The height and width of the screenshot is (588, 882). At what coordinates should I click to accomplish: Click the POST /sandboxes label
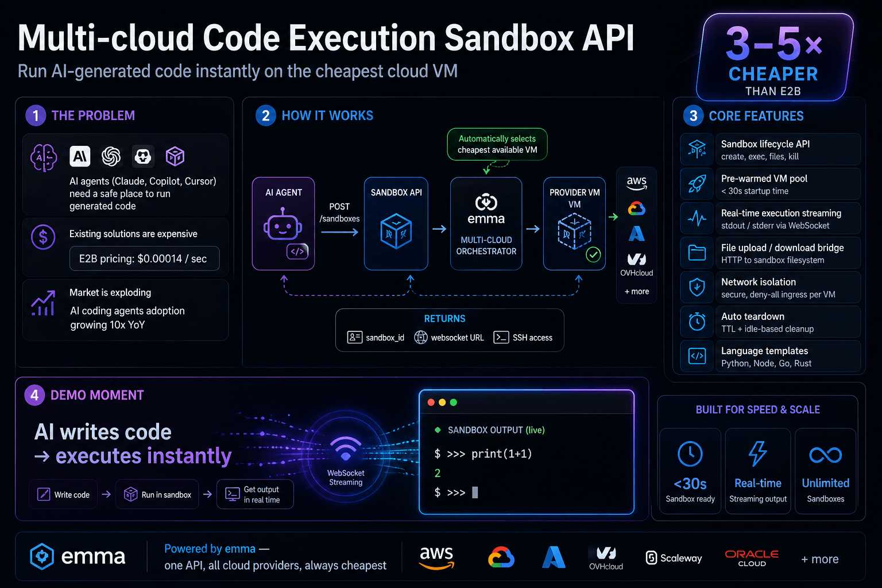(339, 212)
